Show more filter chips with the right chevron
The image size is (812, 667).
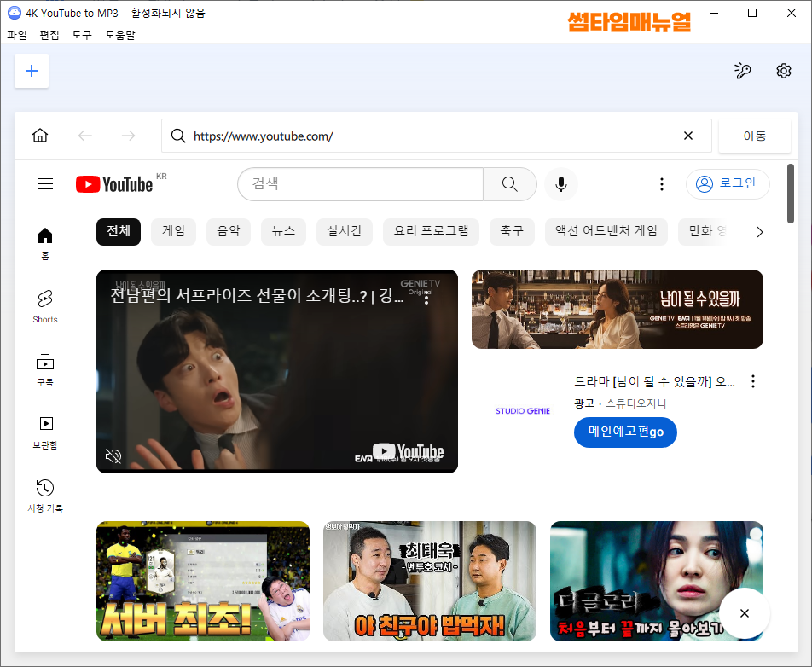pyautogui.click(x=760, y=231)
